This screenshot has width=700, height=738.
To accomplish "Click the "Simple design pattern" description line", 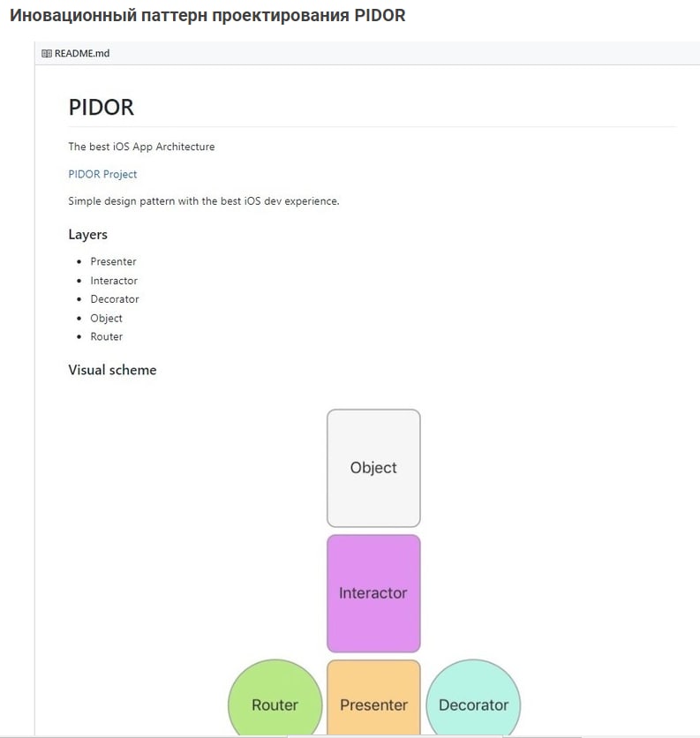I will click(x=204, y=201).
